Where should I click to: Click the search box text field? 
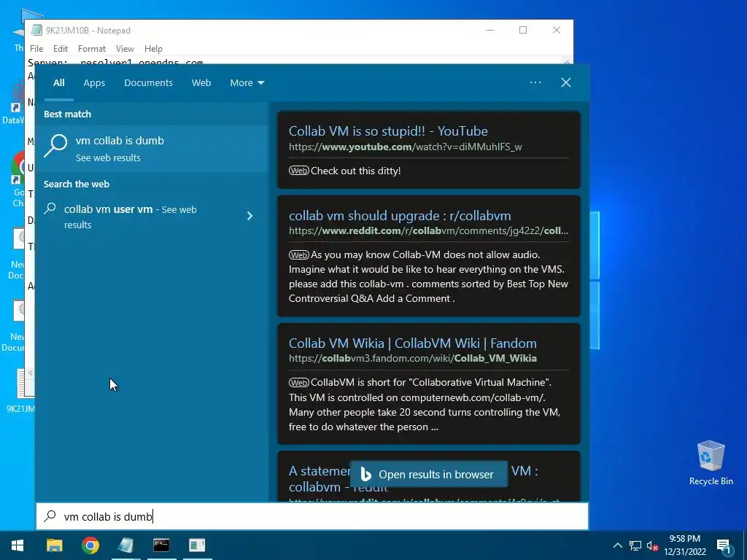pyautogui.click(x=312, y=516)
